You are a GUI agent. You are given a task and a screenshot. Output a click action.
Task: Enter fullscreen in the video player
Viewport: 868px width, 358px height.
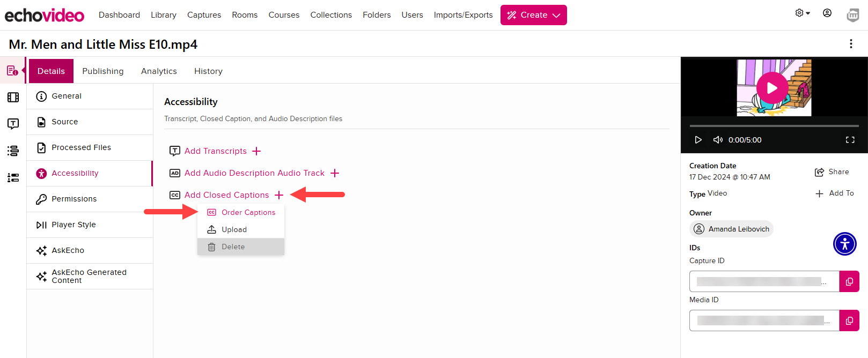[850, 140]
